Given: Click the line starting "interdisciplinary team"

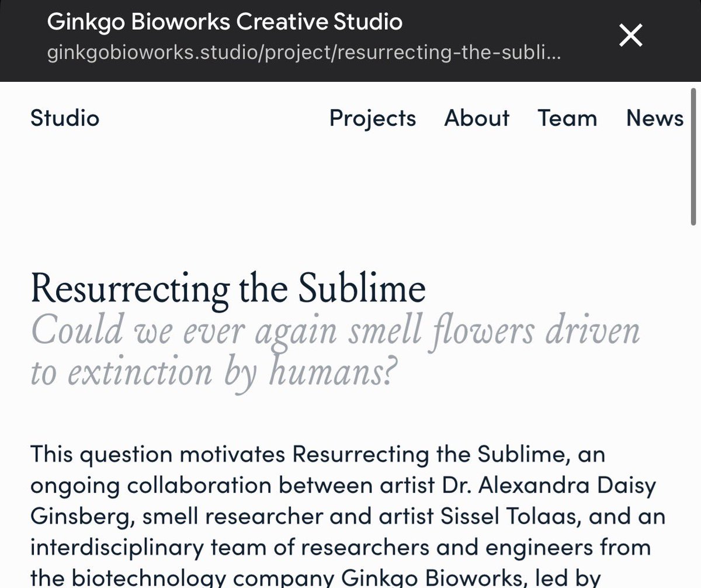Looking at the screenshot, I should (x=341, y=548).
